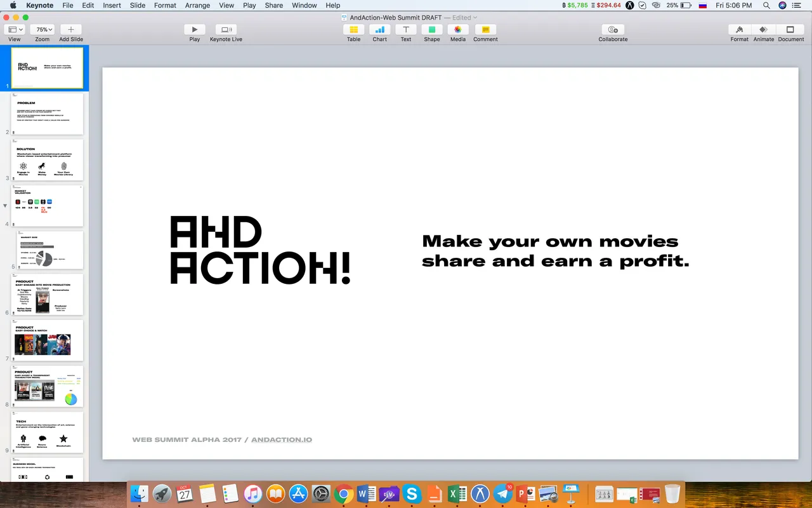Open Finder from the Dock
Image resolution: width=812 pixels, height=508 pixels.
point(139,493)
